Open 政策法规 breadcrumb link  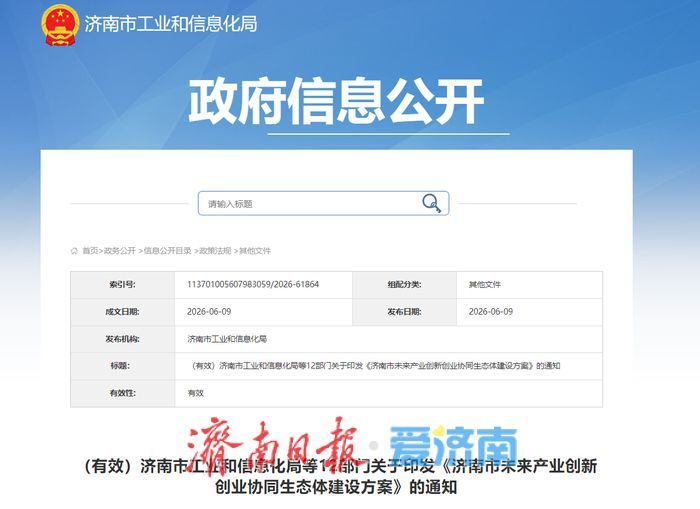(215, 251)
